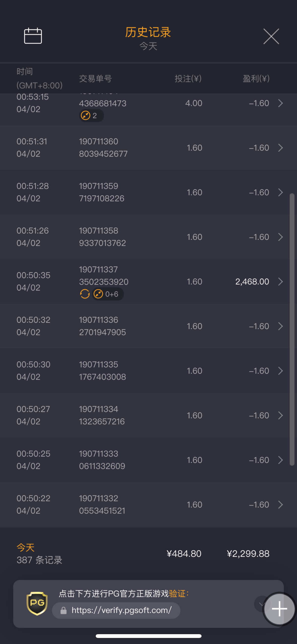Tap the 今天 subtitle under the title

pyautogui.click(x=148, y=46)
